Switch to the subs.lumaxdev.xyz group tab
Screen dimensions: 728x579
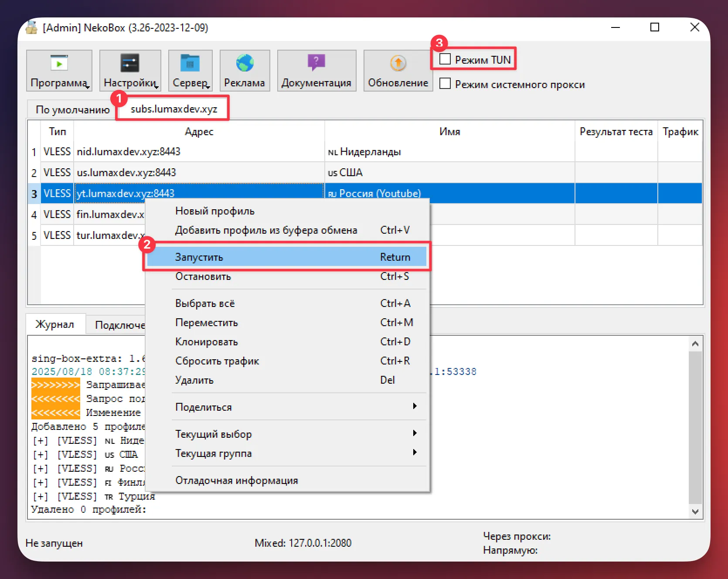pos(174,109)
